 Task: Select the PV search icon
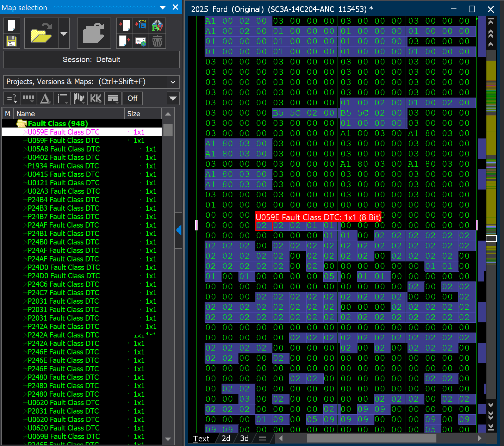click(157, 25)
